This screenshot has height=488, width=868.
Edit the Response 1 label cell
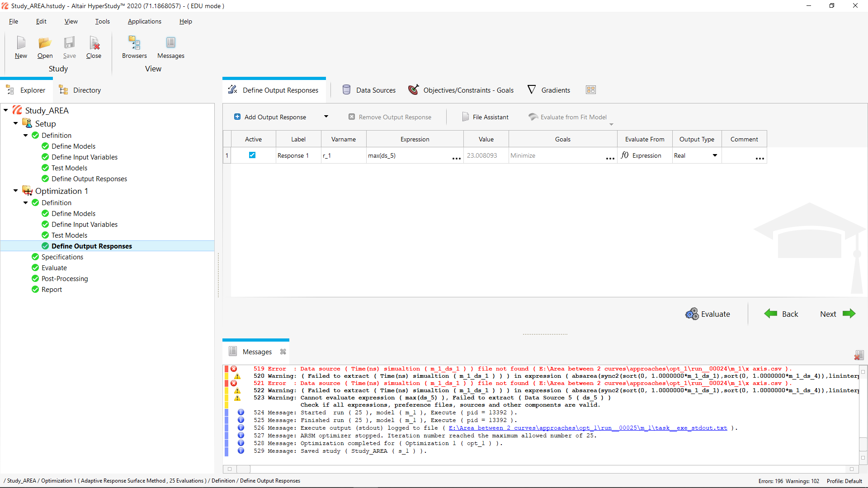298,155
